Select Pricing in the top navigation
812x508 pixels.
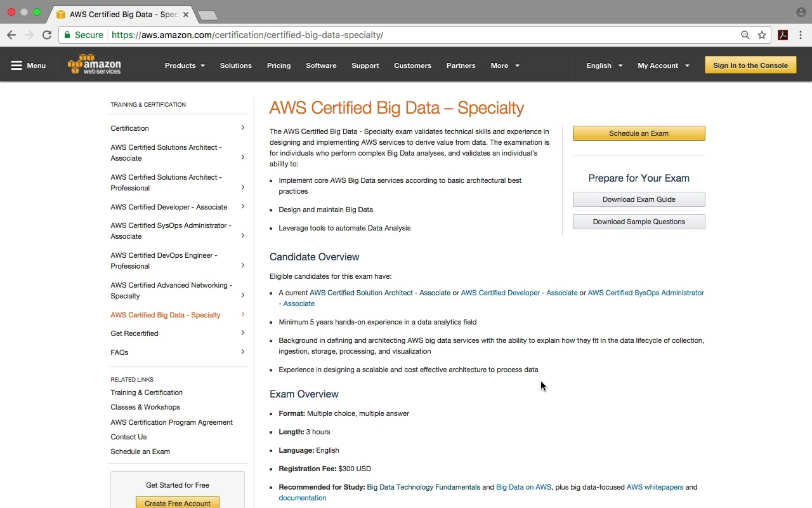pos(278,65)
